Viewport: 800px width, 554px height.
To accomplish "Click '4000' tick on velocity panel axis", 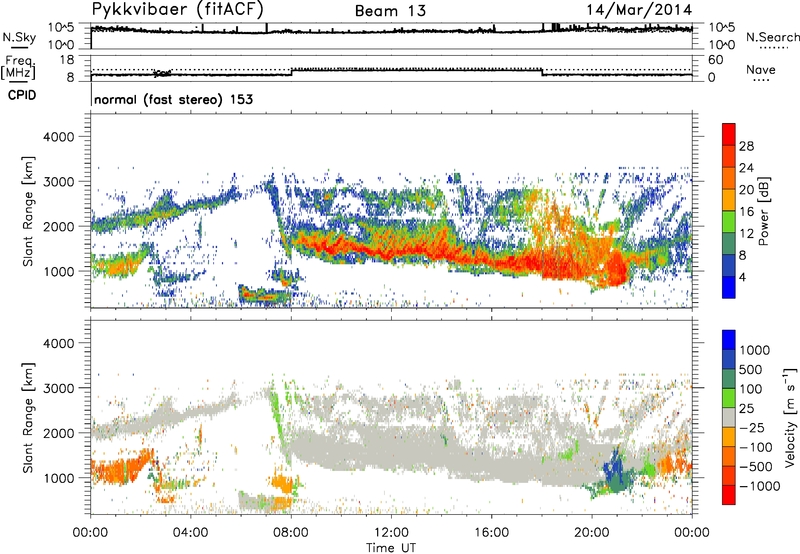I will [x=58, y=343].
